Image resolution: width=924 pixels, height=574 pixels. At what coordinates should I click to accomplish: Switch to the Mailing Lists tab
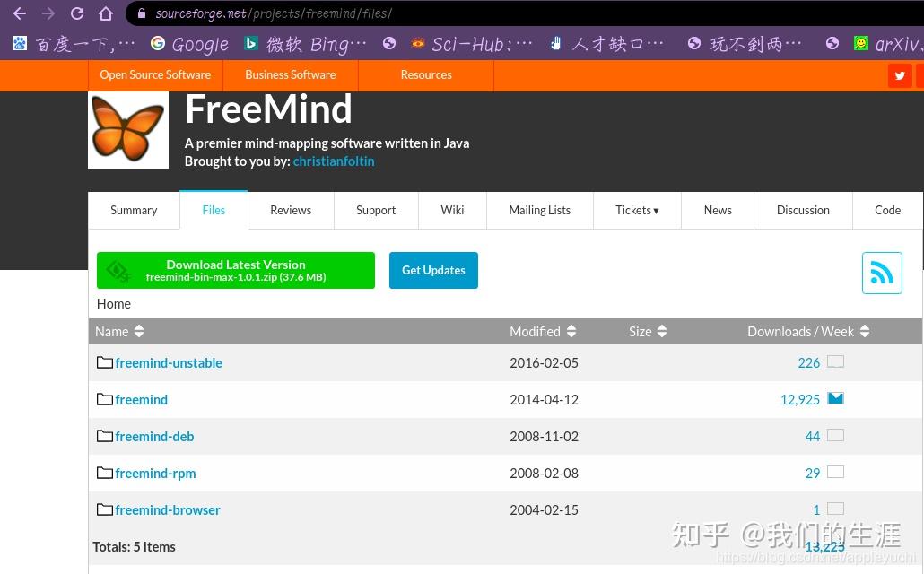click(x=540, y=211)
